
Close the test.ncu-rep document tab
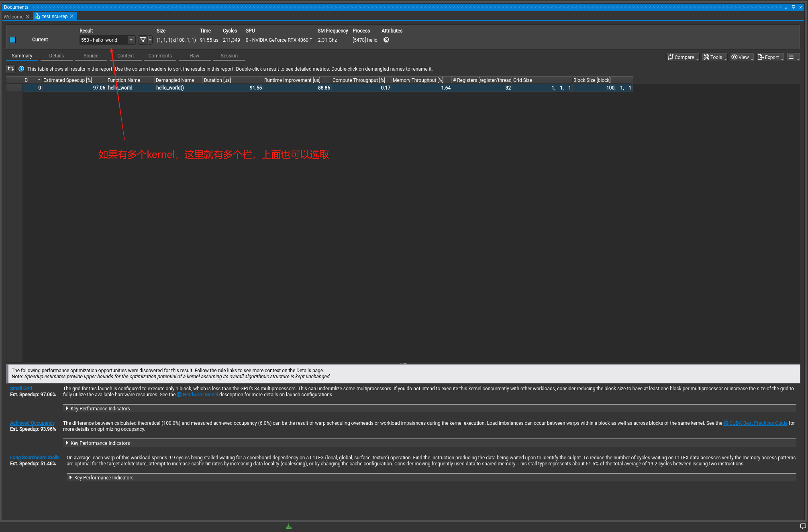[x=72, y=16]
